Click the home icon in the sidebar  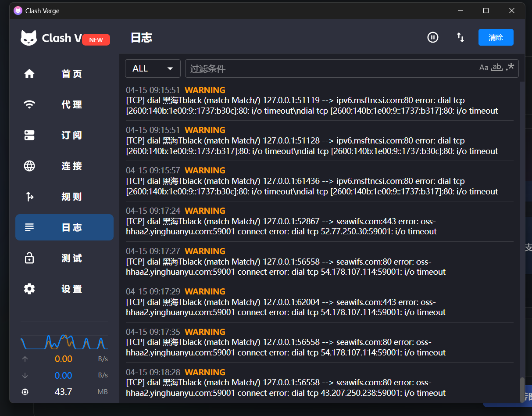[x=29, y=74]
